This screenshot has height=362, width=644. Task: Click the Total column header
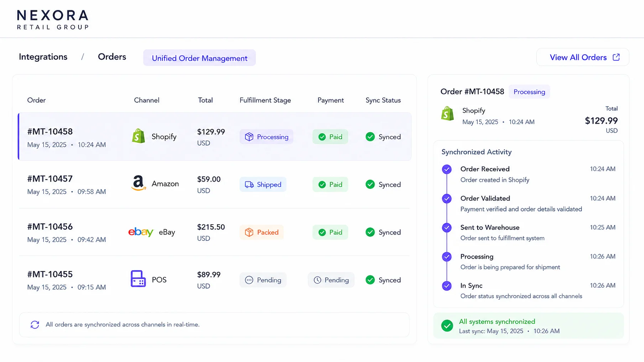pos(205,100)
